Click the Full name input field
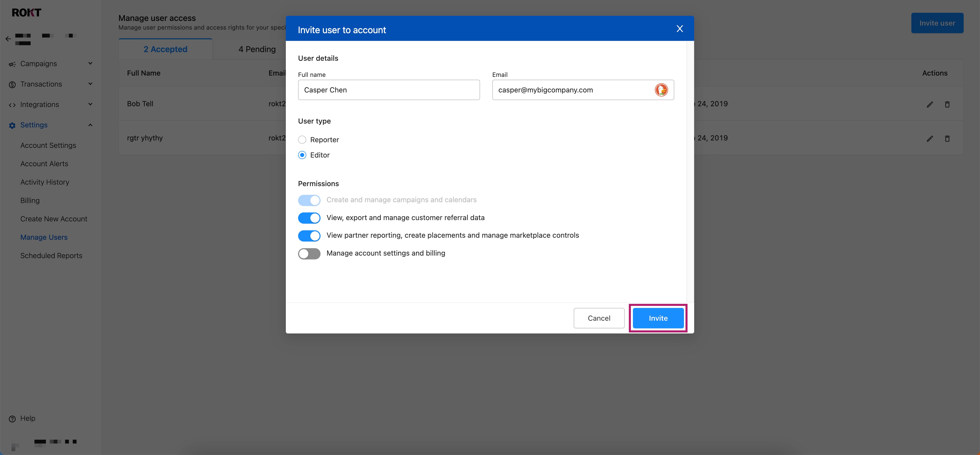The height and width of the screenshot is (455, 980). [x=388, y=90]
